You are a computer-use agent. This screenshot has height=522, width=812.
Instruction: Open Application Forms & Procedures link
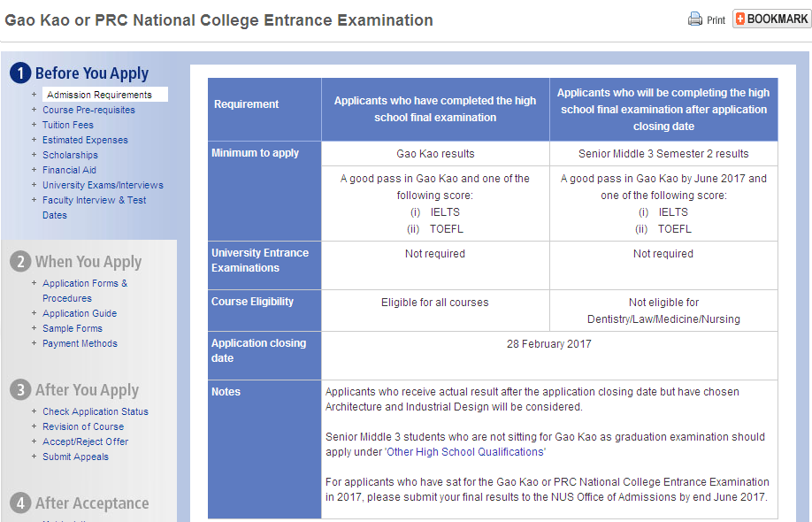click(85, 290)
